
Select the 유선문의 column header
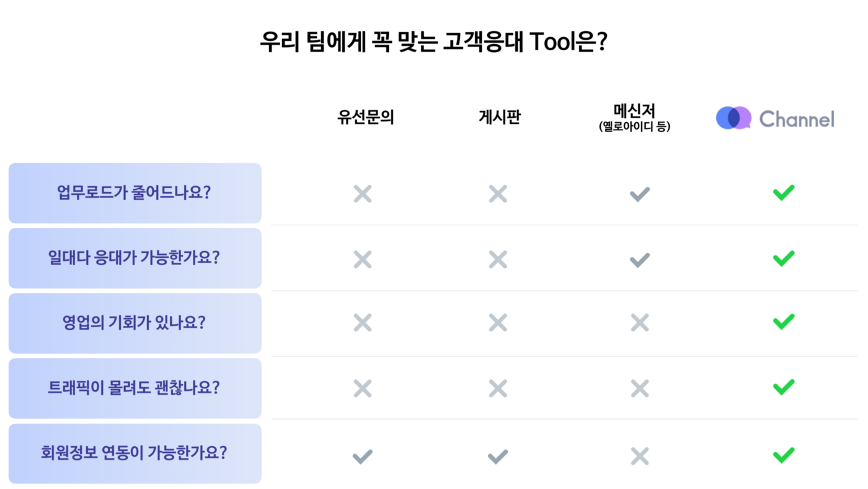(366, 118)
